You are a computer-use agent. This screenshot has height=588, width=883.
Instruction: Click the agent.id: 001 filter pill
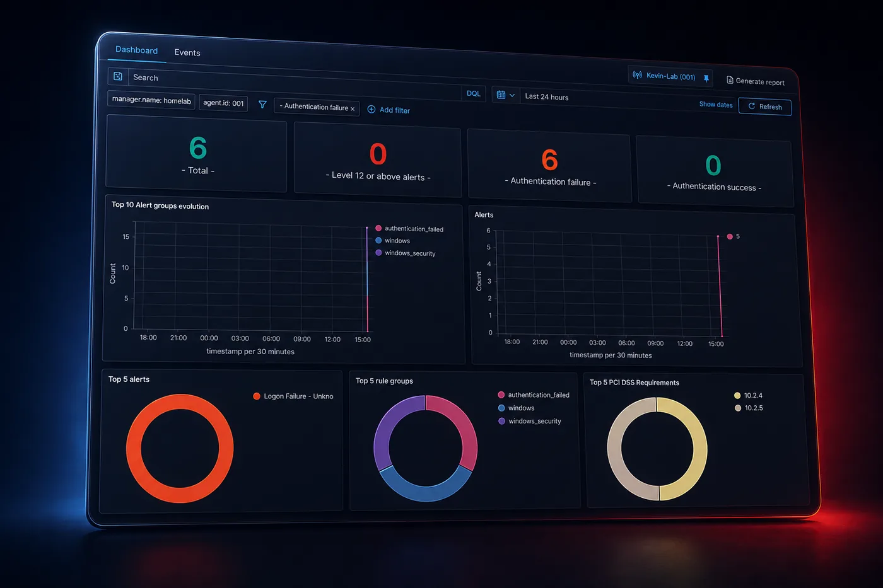coord(223,103)
